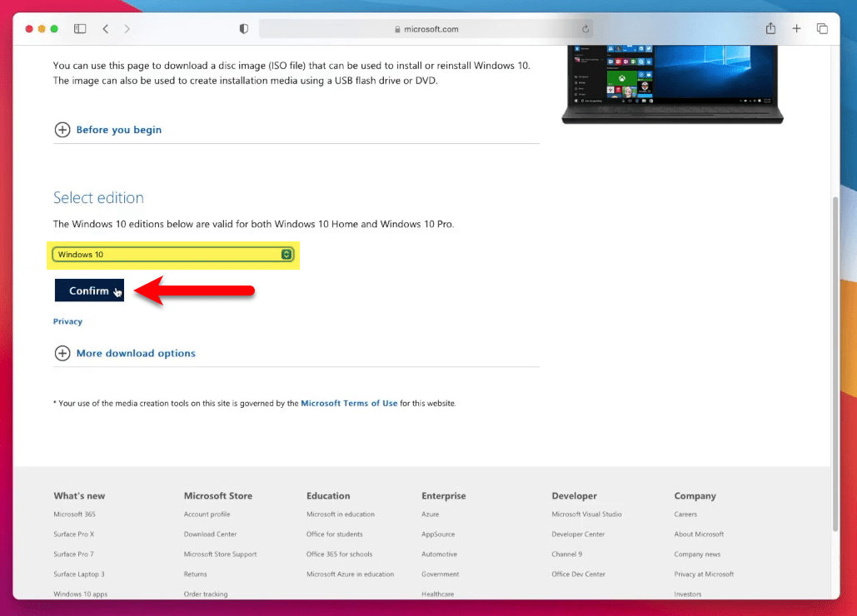Viewport: 857px width, 616px height.
Task: Open Surface Pro 7 footer link
Action: (x=74, y=554)
